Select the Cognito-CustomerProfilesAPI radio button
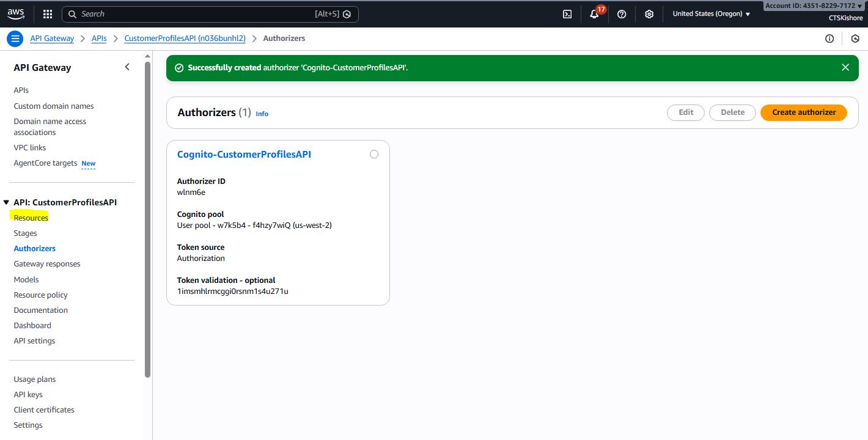This screenshot has width=868, height=440. click(x=374, y=154)
